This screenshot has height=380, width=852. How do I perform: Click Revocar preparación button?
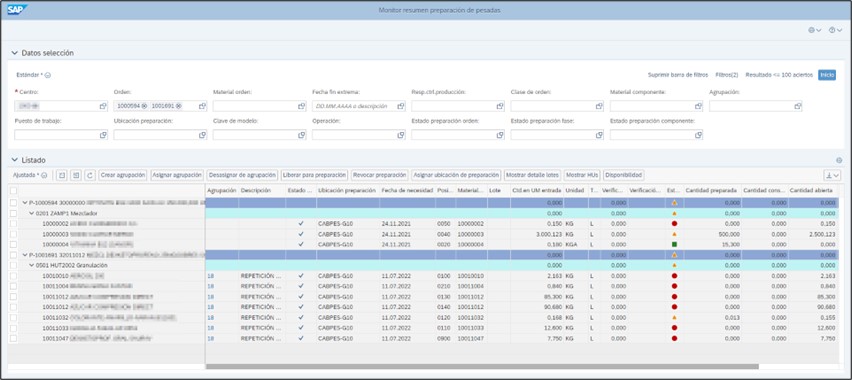point(379,175)
